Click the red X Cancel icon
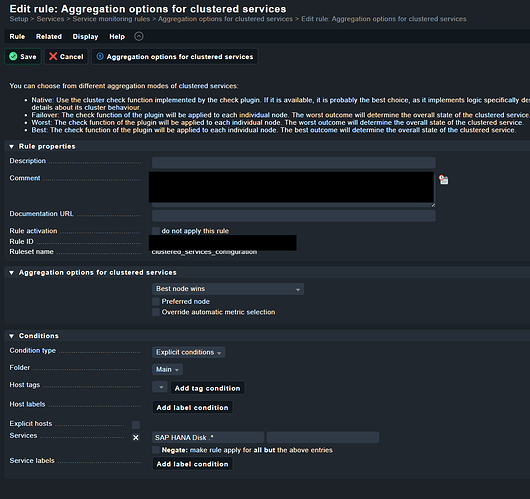 (x=53, y=56)
